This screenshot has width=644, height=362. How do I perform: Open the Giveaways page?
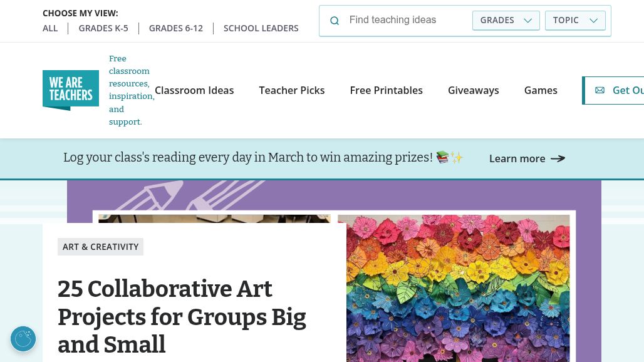pyautogui.click(x=474, y=90)
